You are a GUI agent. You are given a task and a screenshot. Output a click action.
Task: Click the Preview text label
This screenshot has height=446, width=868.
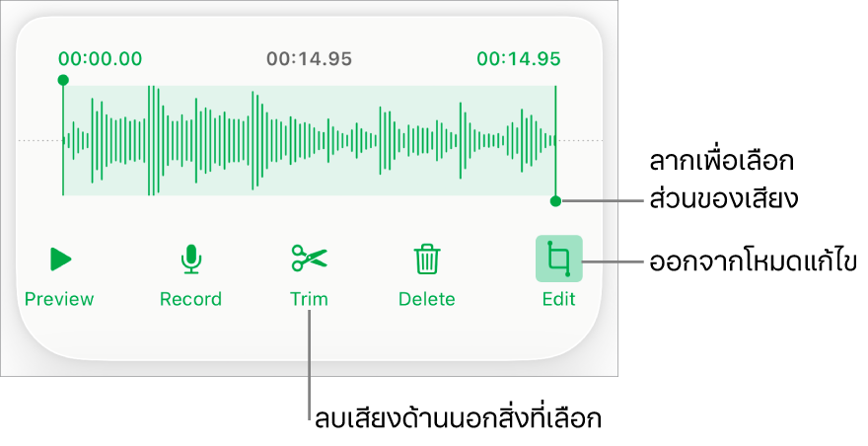pyautogui.click(x=59, y=299)
